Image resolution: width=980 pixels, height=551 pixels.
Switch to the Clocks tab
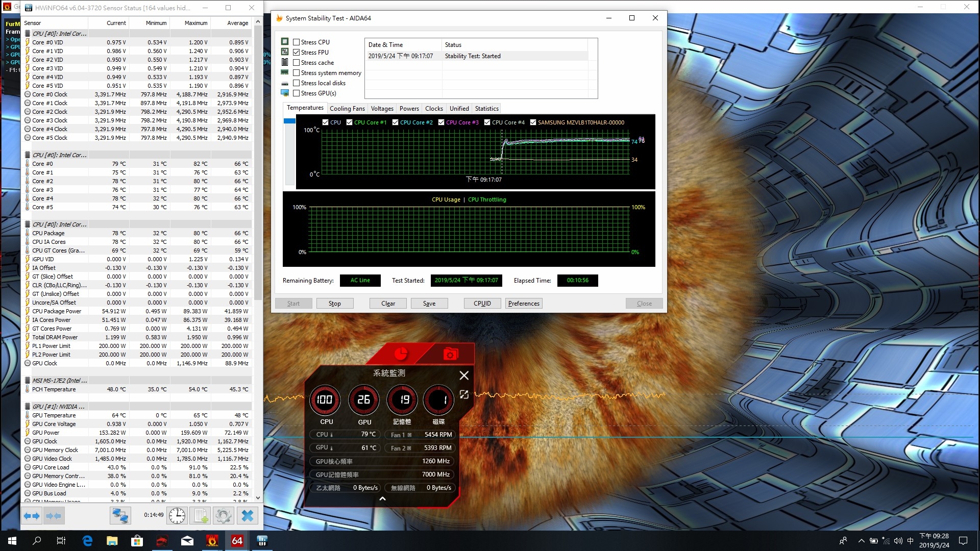(x=434, y=109)
